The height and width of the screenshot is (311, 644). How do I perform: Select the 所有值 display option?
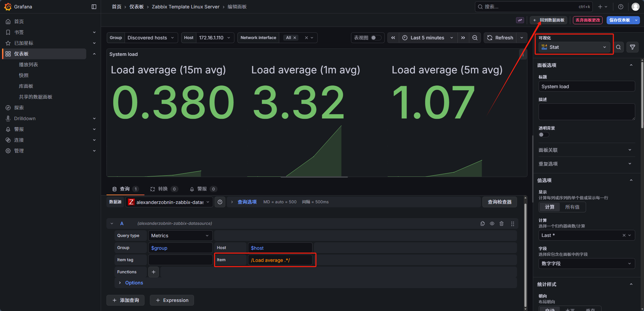pyautogui.click(x=572, y=207)
